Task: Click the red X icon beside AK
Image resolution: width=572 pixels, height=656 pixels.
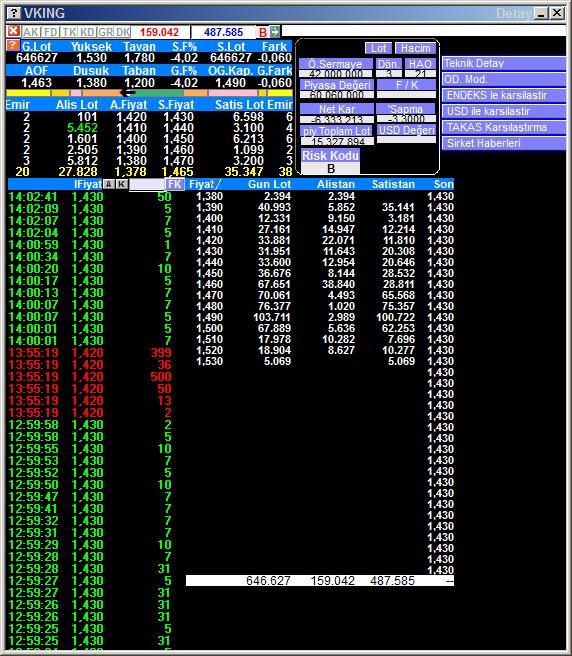Action: [x=13, y=31]
